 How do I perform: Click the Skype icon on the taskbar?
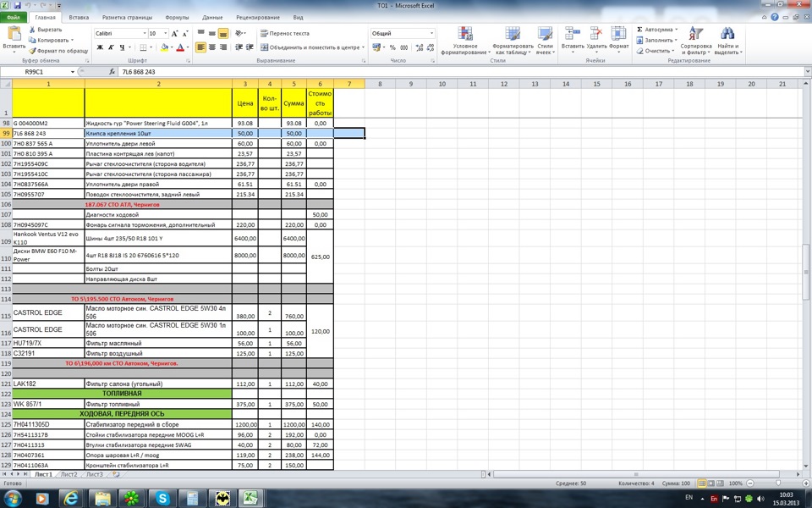[x=162, y=499]
